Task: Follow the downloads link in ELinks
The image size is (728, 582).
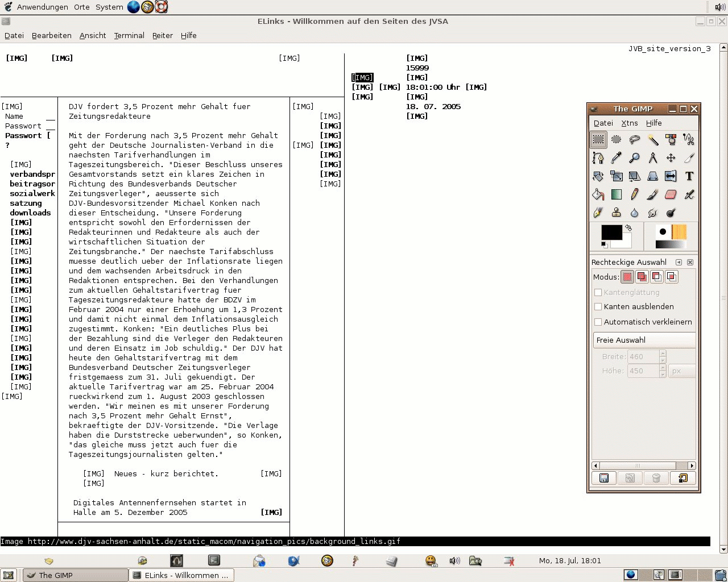Action: tap(30, 213)
